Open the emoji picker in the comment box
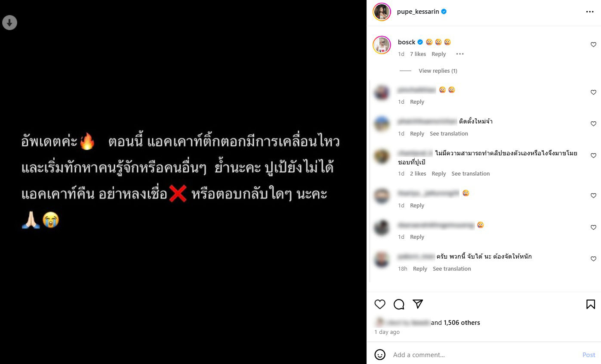Viewport: 601px width, 364px height. click(x=380, y=355)
